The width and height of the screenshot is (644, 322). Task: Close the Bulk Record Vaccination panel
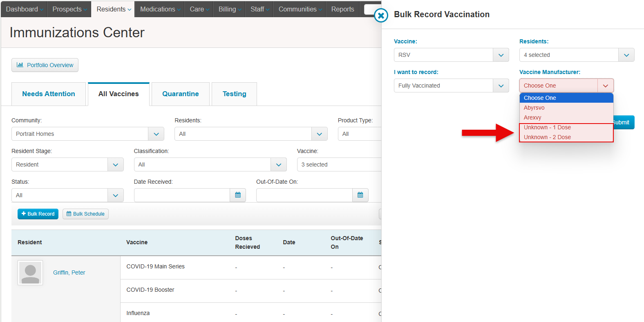click(x=381, y=16)
